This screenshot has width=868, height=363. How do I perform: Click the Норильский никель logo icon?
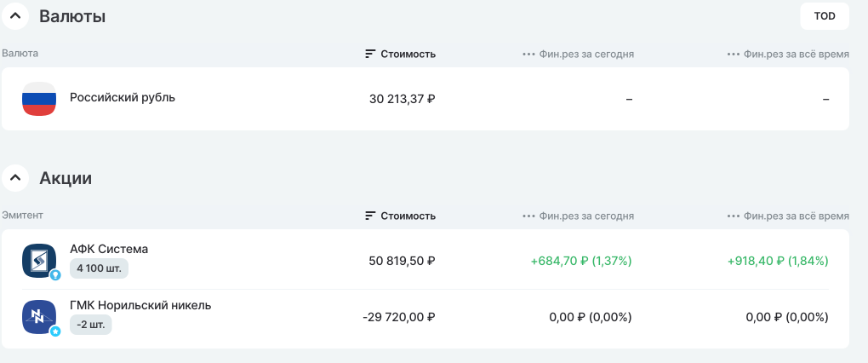coord(38,317)
